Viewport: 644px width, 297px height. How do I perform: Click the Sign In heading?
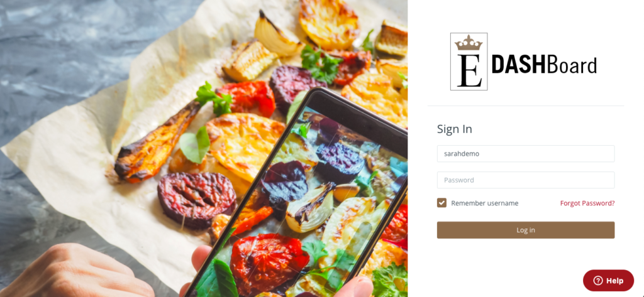click(454, 129)
